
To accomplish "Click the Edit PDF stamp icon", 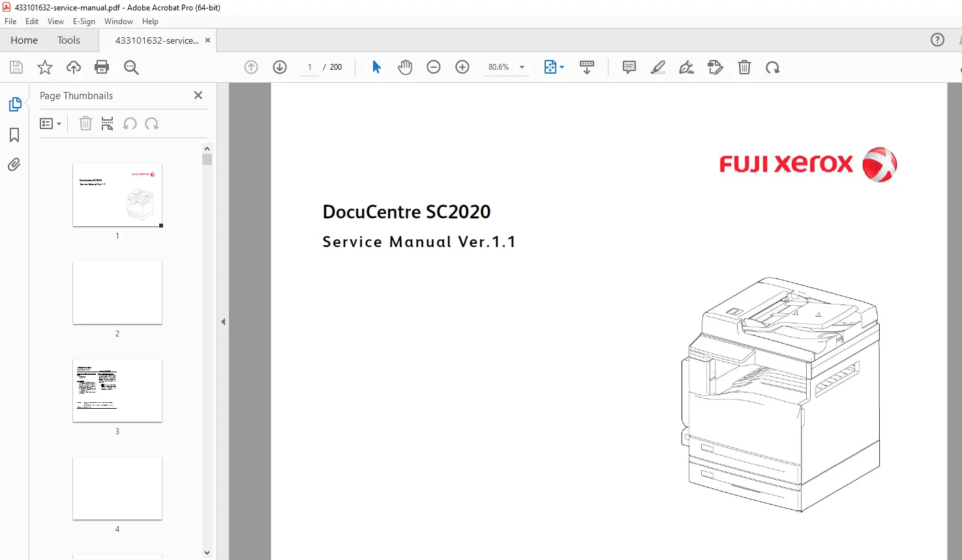I will (x=715, y=67).
